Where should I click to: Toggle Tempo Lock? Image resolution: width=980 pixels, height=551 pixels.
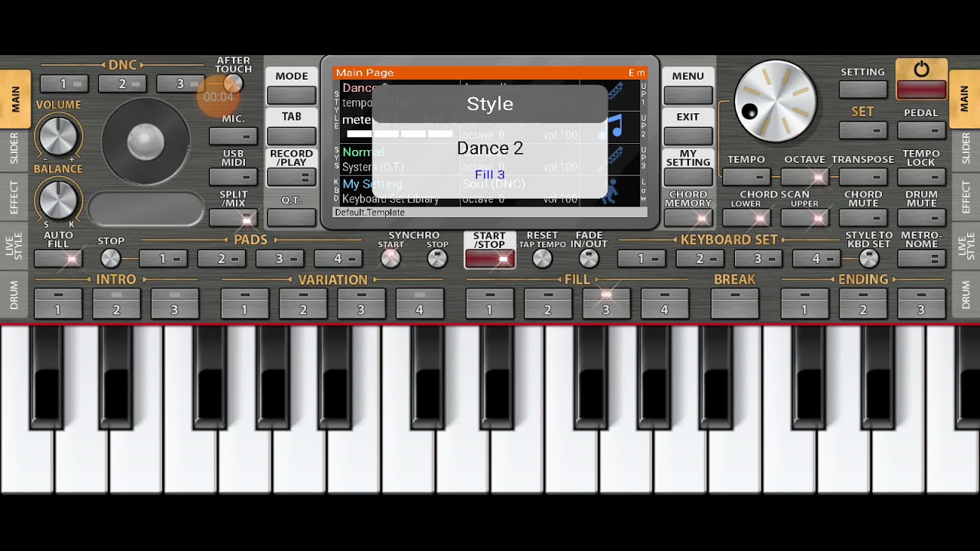921,177
